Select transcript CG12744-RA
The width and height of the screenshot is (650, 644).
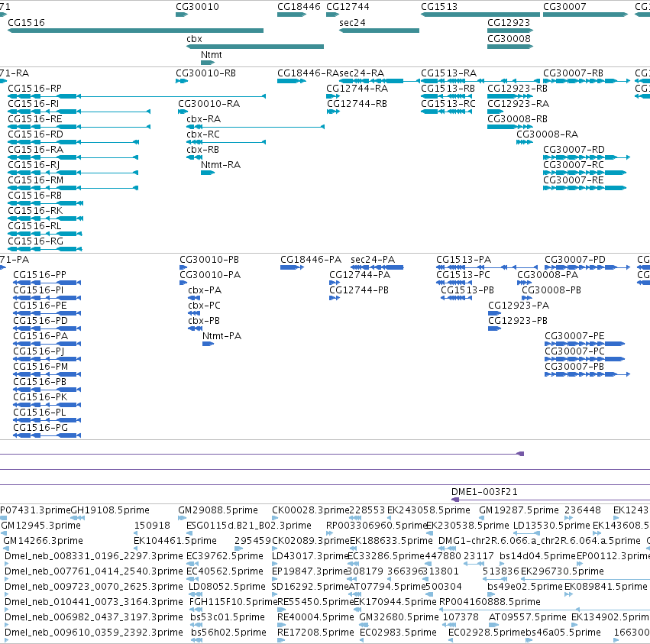click(333, 96)
